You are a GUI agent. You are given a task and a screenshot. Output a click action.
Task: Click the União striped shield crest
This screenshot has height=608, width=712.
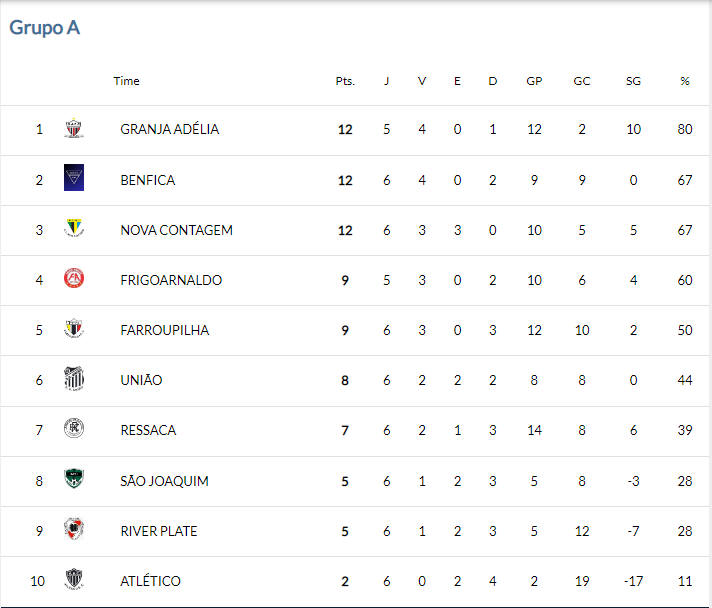74,378
